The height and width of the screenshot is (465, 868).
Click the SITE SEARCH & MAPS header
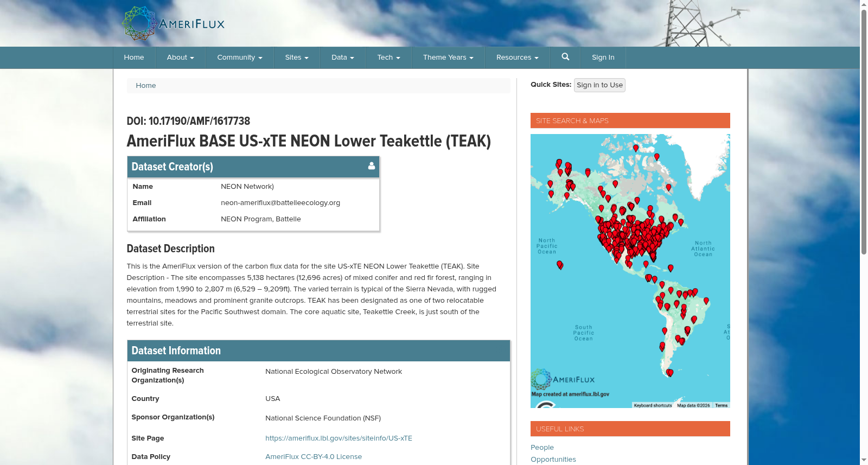tap(630, 120)
